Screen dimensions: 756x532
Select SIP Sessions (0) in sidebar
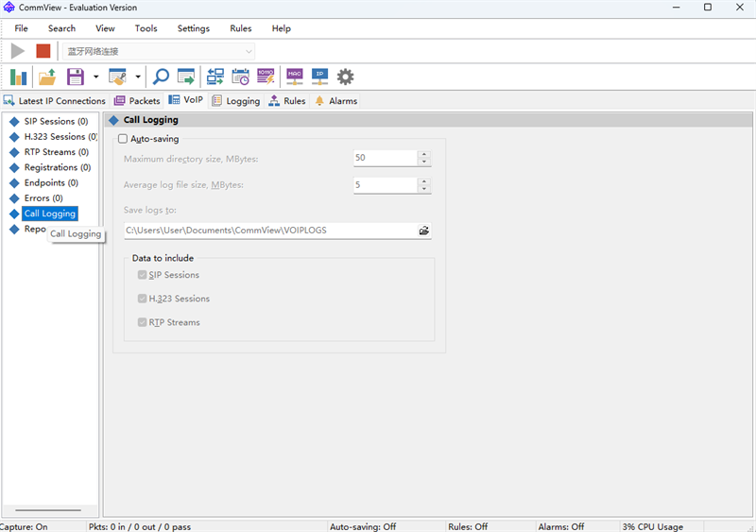click(56, 121)
